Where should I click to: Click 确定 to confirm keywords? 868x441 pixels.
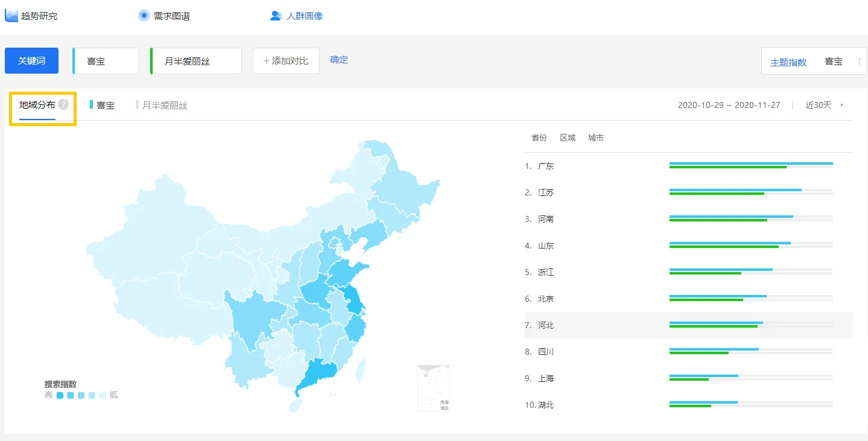[x=338, y=60]
